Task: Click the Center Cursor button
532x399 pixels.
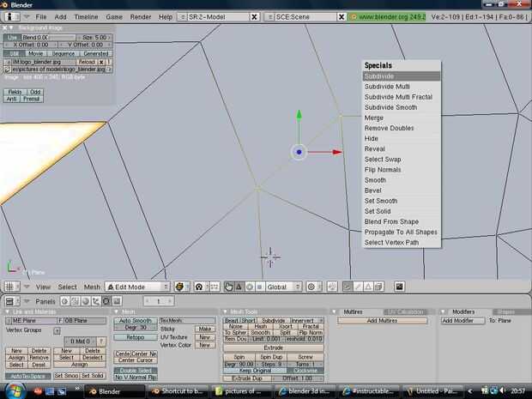Action: point(135,360)
